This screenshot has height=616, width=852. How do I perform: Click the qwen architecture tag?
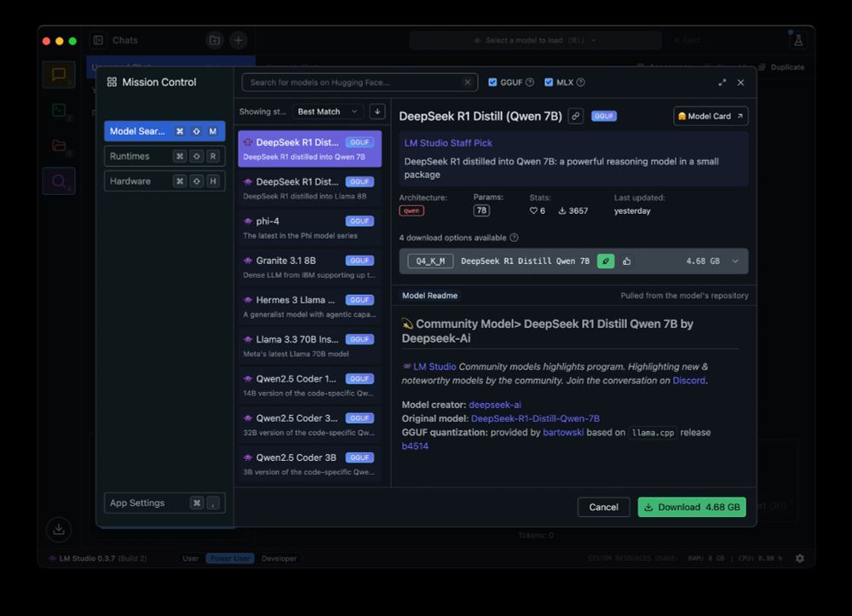412,210
